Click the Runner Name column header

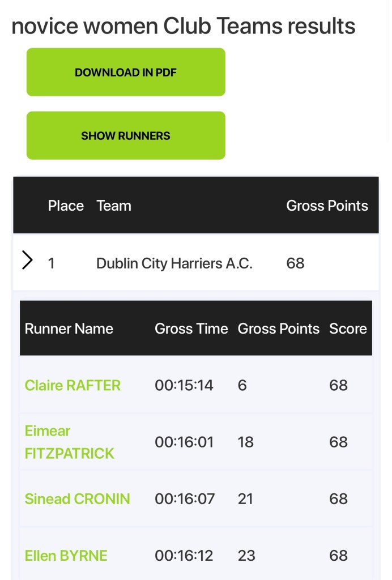coord(69,329)
